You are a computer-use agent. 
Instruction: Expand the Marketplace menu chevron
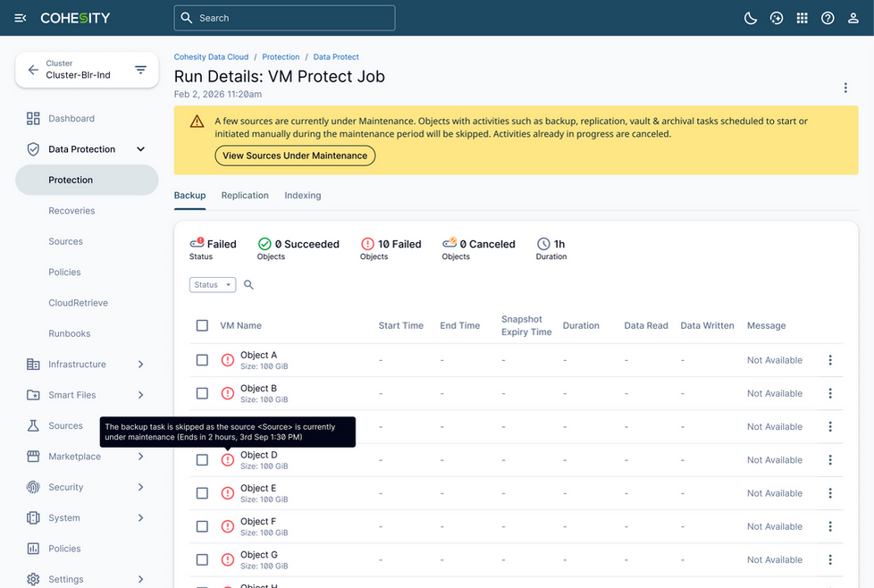[140, 456]
